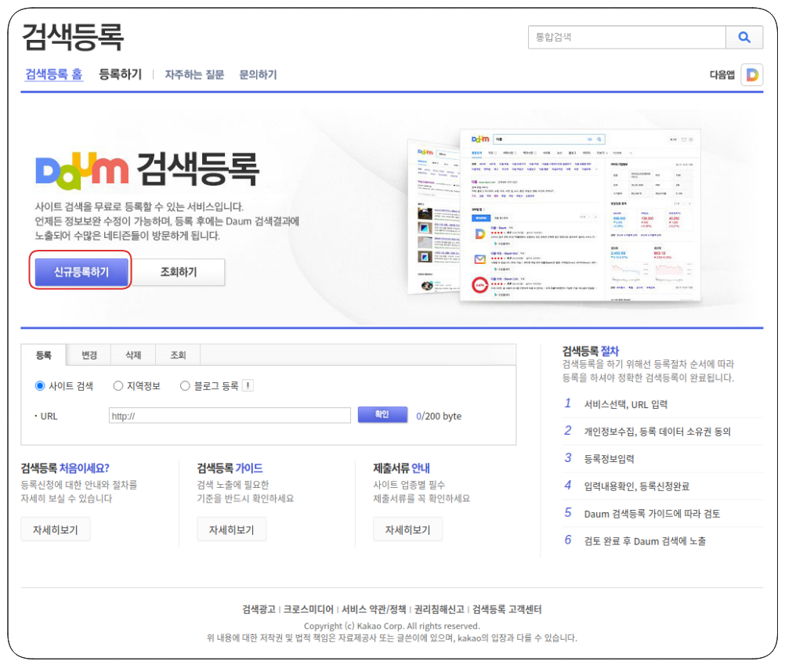The height and width of the screenshot is (672, 785).
Task: Click the Daum search results preview image
Action: coord(555,216)
